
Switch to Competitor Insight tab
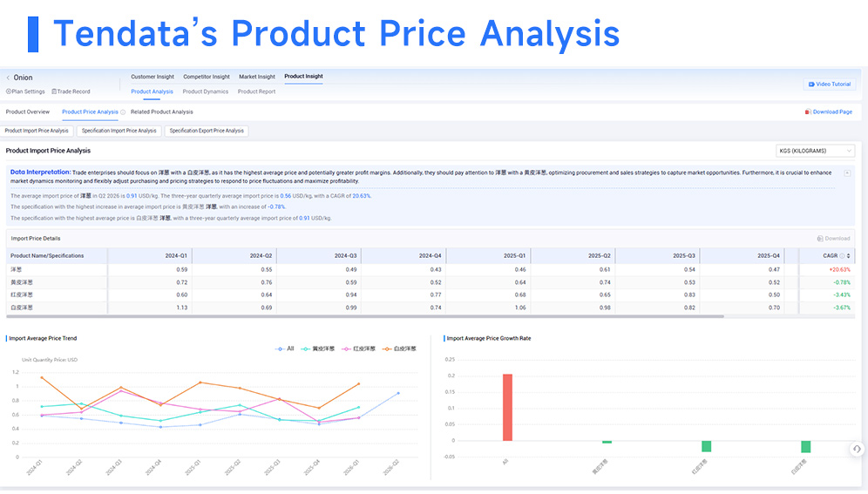[207, 77]
